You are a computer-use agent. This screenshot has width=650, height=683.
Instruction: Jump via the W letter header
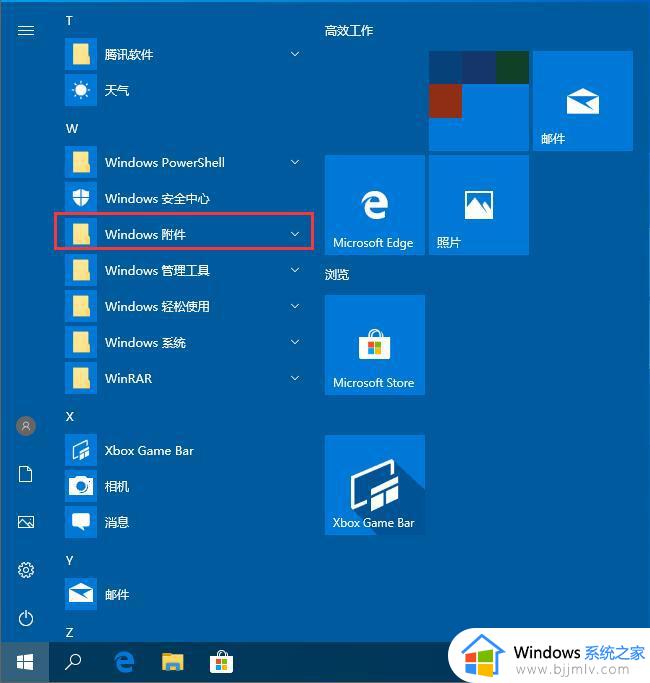tap(72, 128)
